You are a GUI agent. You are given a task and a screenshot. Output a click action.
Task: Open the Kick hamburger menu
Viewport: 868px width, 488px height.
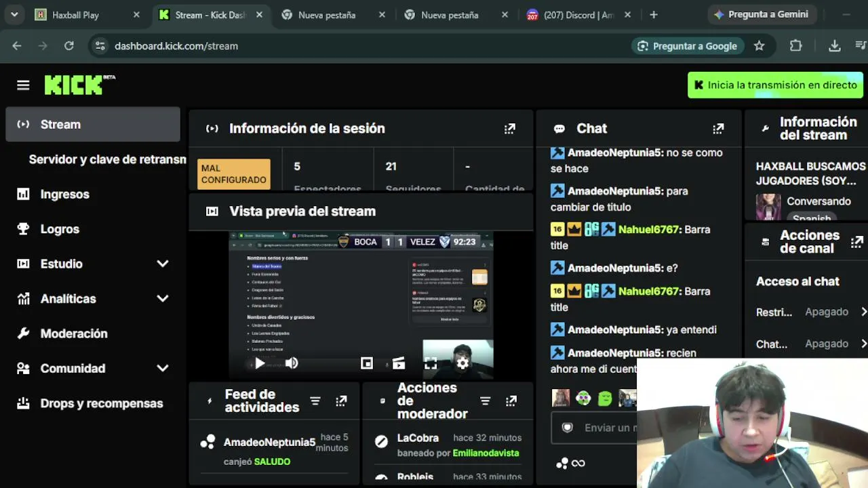(23, 85)
